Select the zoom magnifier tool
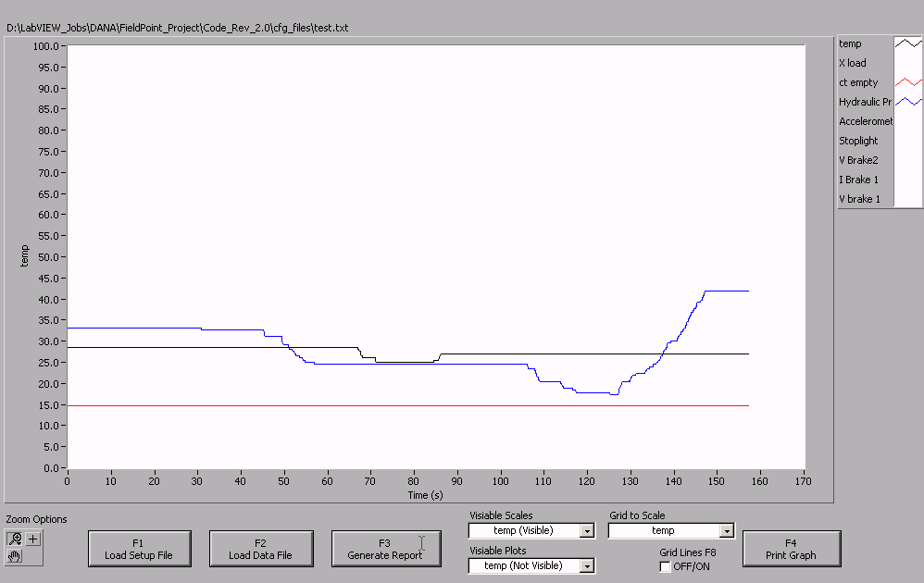This screenshot has height=583, width=924. 15,539
